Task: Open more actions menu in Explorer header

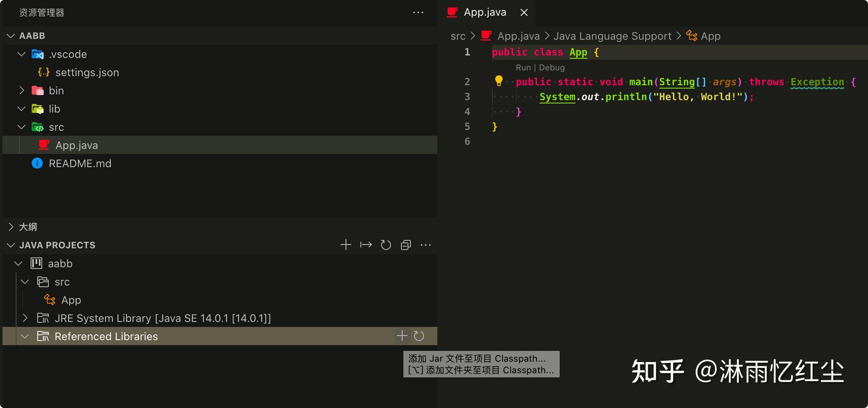Action: point(418,12)
